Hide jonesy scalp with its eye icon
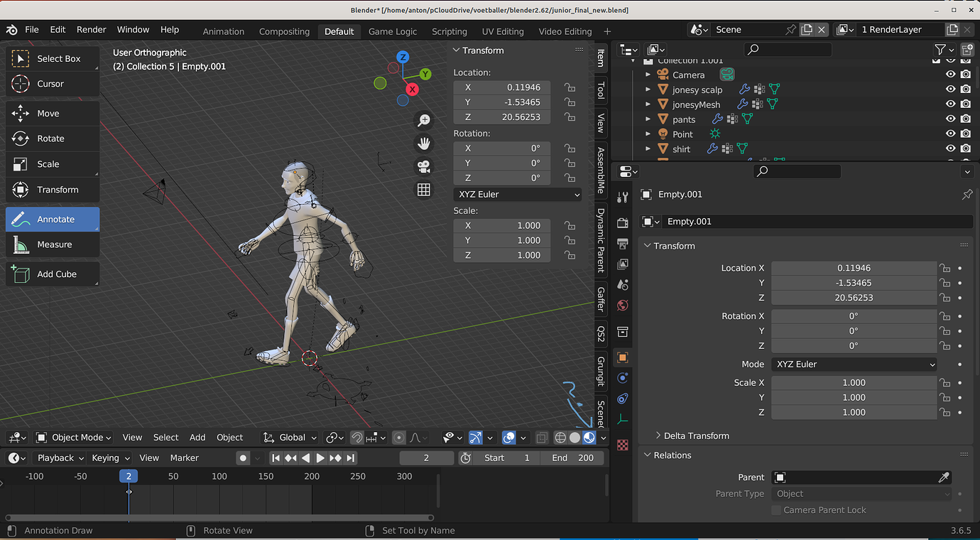This screenshot has height=540, width=980. point(950,90)
